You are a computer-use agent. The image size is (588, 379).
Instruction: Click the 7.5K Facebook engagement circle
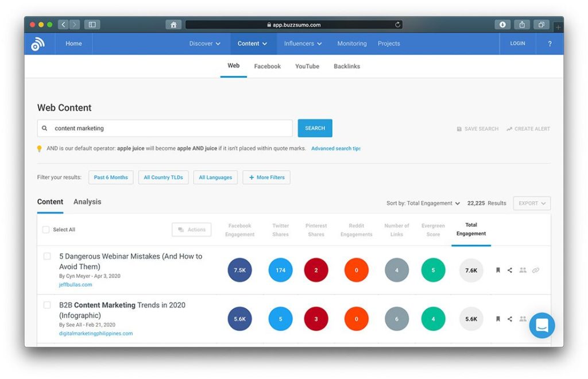coord(239,270)
